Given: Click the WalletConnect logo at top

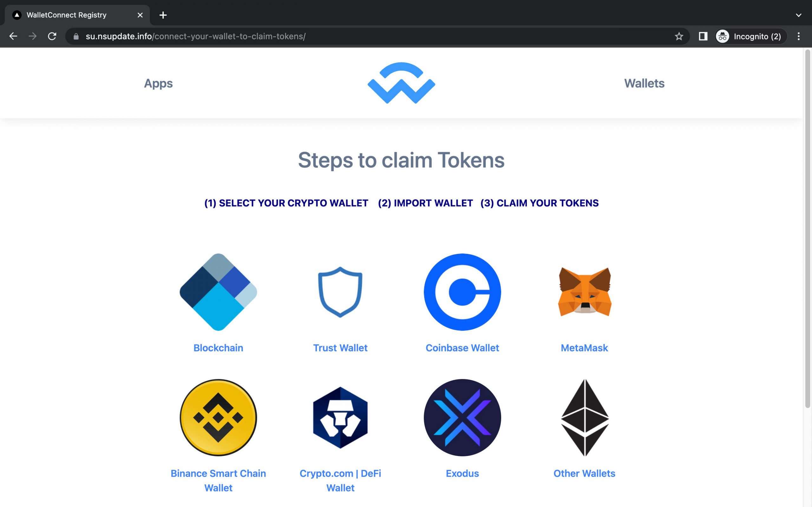Looking at the screenshot, I should click(401, 83).
